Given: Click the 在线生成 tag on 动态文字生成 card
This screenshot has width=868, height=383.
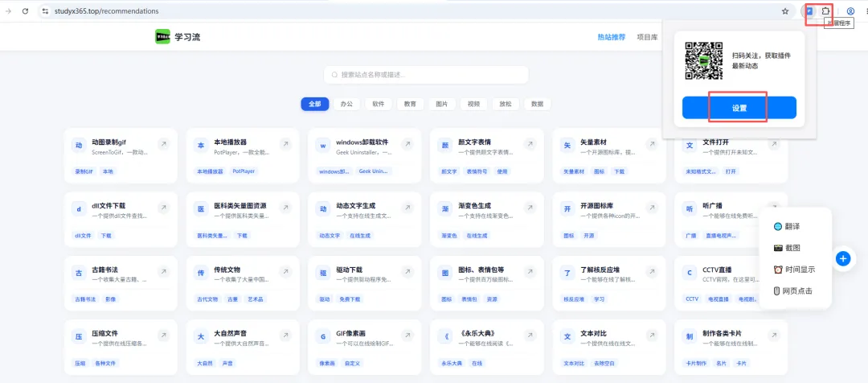Looking at the screenshot, I should 360,236.
